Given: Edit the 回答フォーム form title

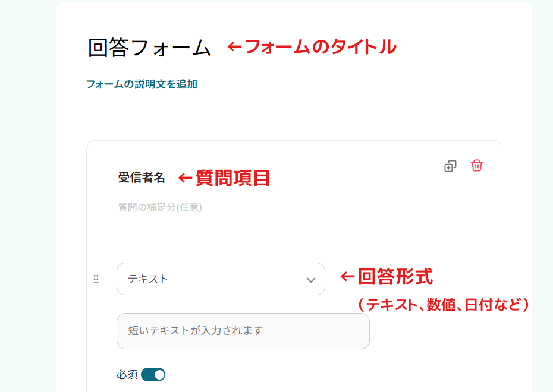Looking at the screenshot, I should pyautogui.click(x=149, y=48).
